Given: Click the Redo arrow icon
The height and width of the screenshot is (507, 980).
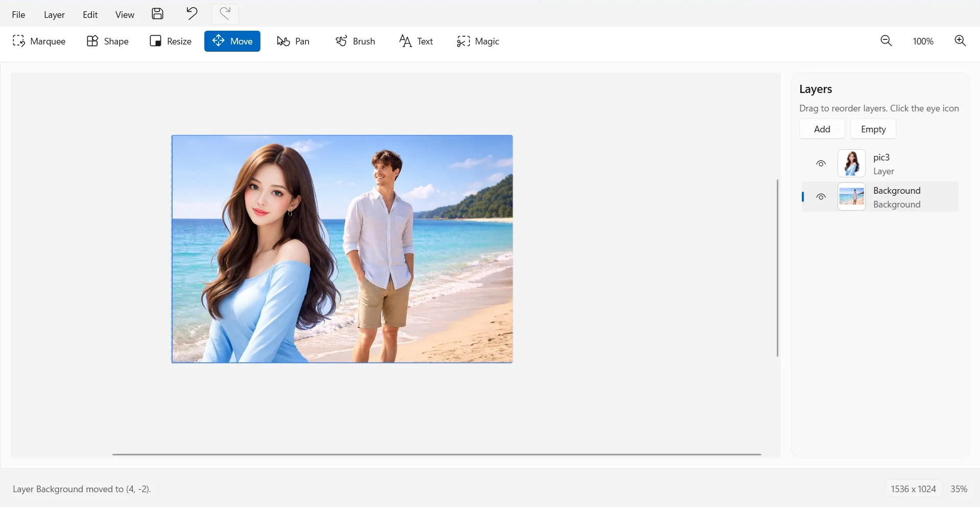Looking at the screenshot, I should (x=225, y=14).
